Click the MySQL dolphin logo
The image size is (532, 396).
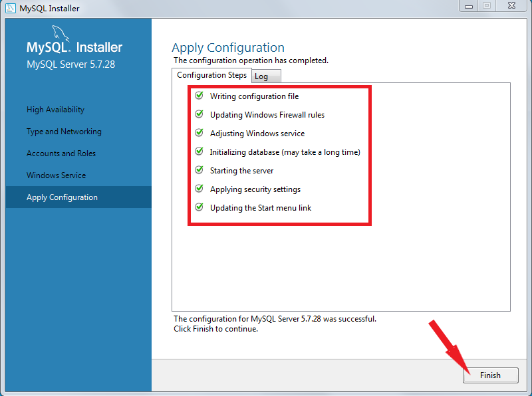[60, 33]
